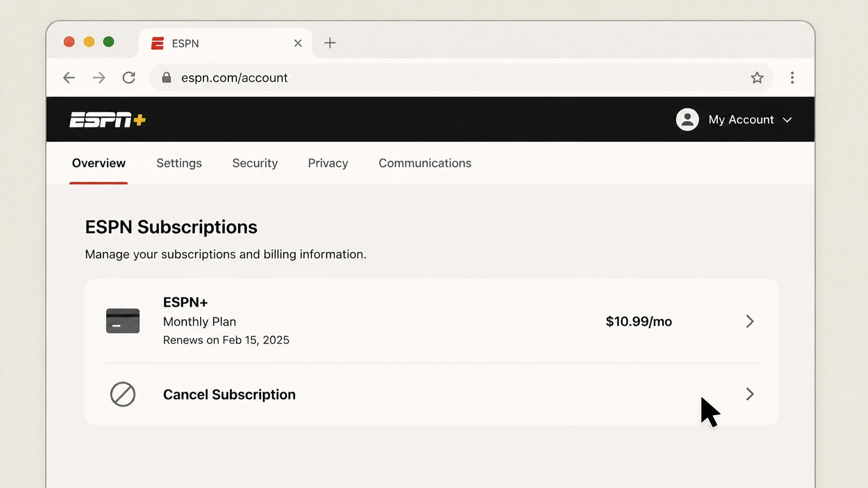Open the ESPN+ Monthly Plan row chevron
868x488 pixels.
tap(750, 321)
